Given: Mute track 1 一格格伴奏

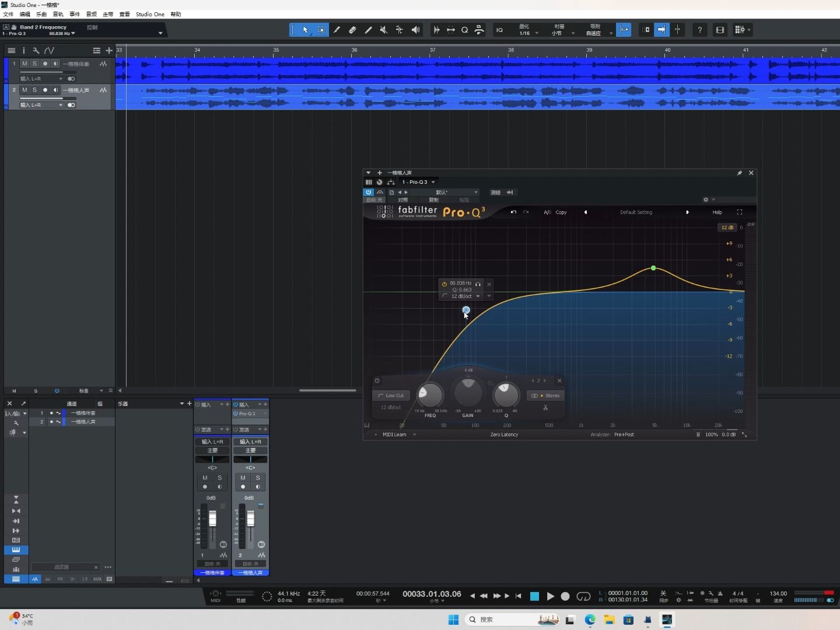Looking at the screenshot, I should click(x=24, y=64).
